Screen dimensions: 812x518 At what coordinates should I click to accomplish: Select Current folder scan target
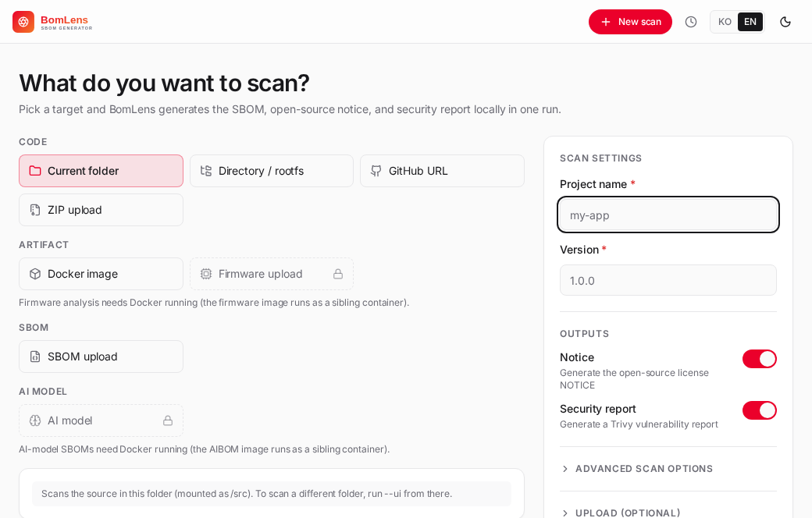click(x=101, y=171)
